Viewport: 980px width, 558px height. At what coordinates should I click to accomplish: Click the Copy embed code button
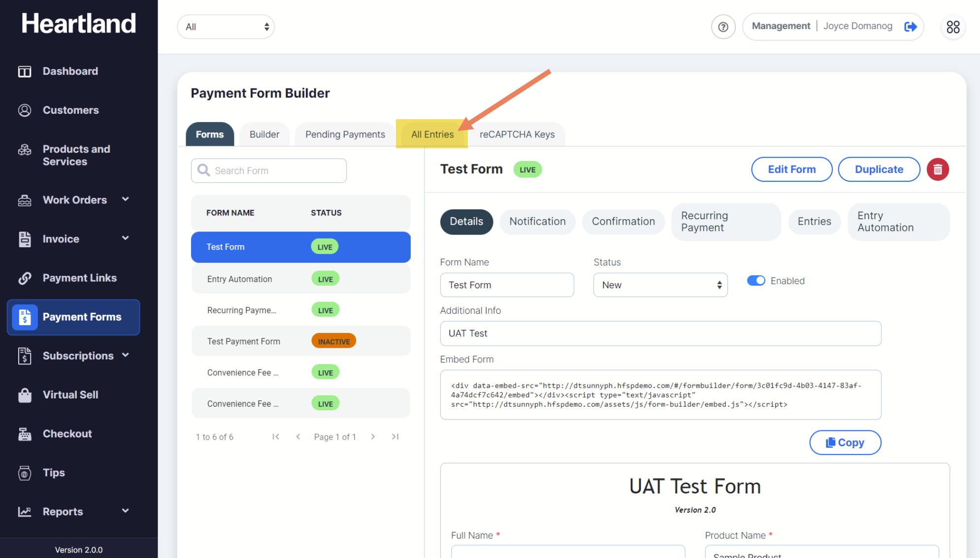(845, 443)
